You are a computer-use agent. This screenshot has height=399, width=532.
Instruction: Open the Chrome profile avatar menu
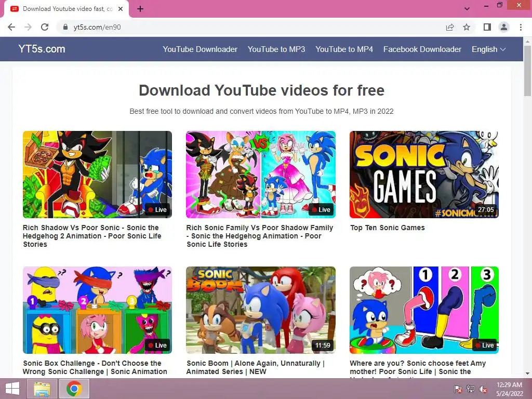point(504,27)
